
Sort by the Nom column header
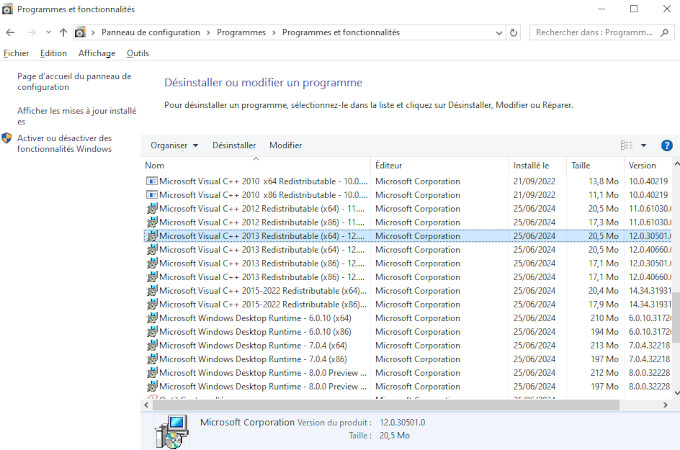(257, 165)
